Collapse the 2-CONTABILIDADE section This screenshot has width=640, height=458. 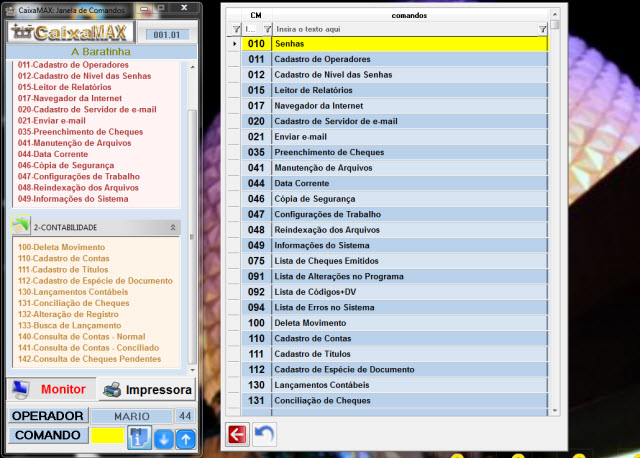tap(173, 228)
